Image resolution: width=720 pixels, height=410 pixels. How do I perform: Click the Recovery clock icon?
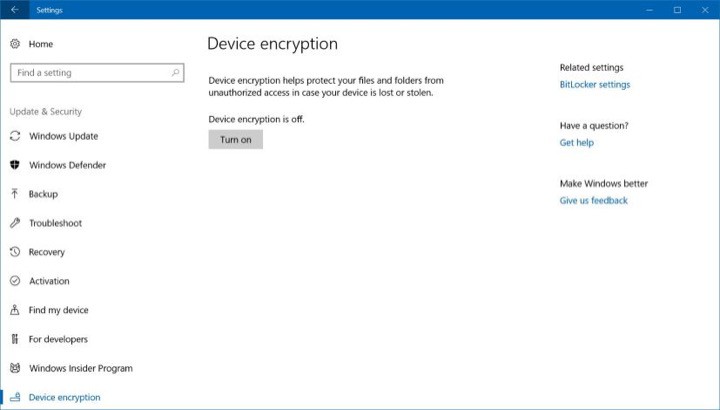[x=15, y=252]
